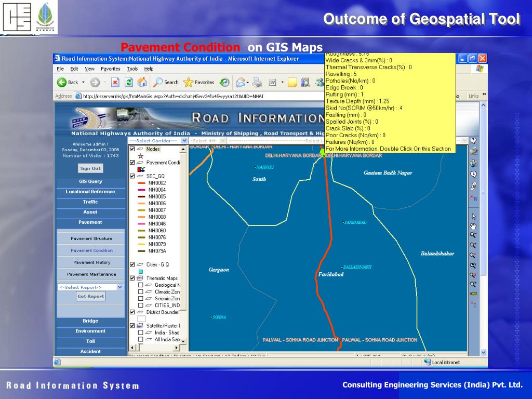
Task: Open the browser Search pane
Action: [x=166, y=82]
